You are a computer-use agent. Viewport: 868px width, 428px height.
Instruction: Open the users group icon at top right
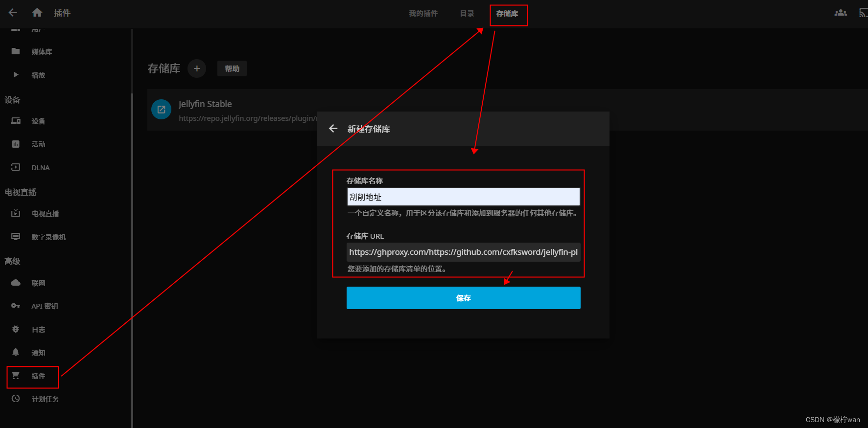[841, 13]
